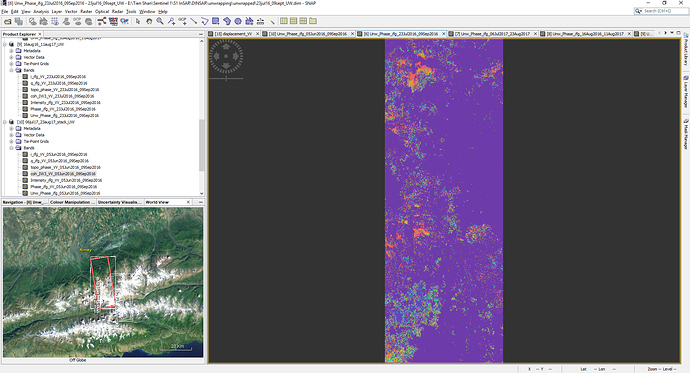
Task: Click the Tile Windows Evenly icon
Action: point(284,21)
